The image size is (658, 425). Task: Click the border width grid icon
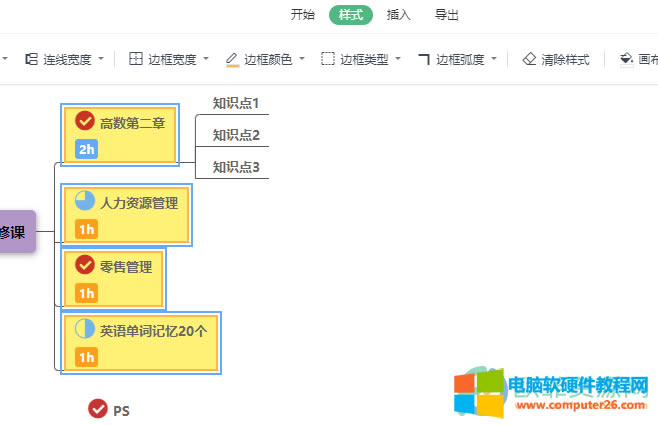[x=136, y=60]
